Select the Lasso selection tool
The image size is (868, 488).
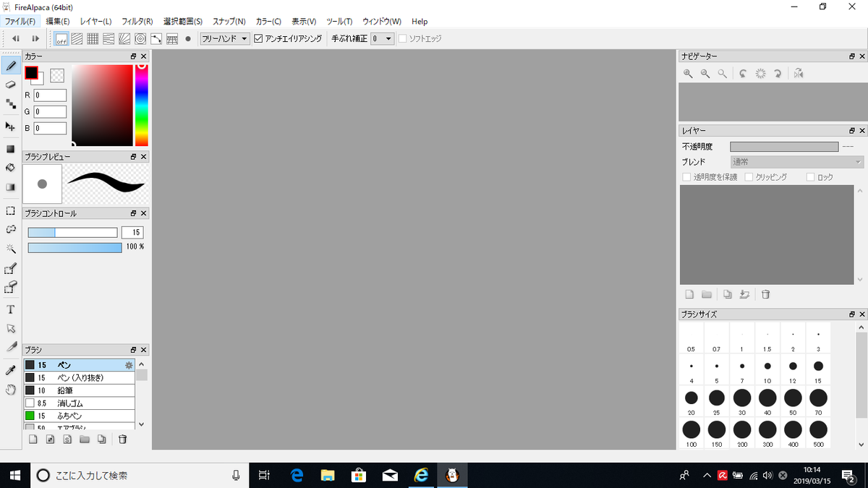point(10,229)
